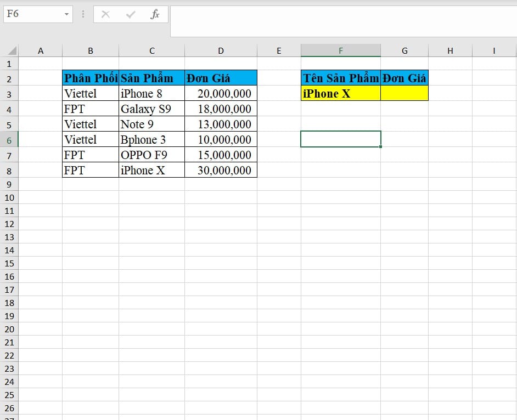Select column F header
Screen dimensions: 517x420
341,51
